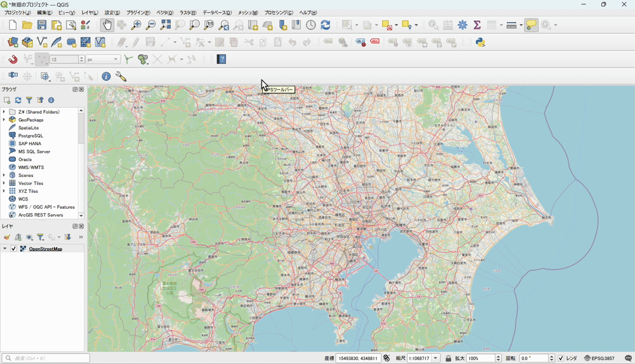Screen dimensions: 635x364
Task: Toggle extents display next to coordinates
Action: pyautogui.click(x=386, y=358)
